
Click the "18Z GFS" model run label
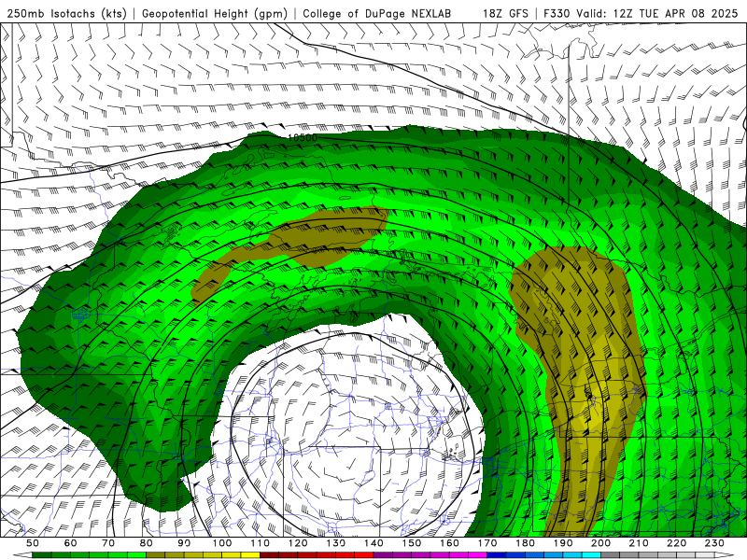505,13
